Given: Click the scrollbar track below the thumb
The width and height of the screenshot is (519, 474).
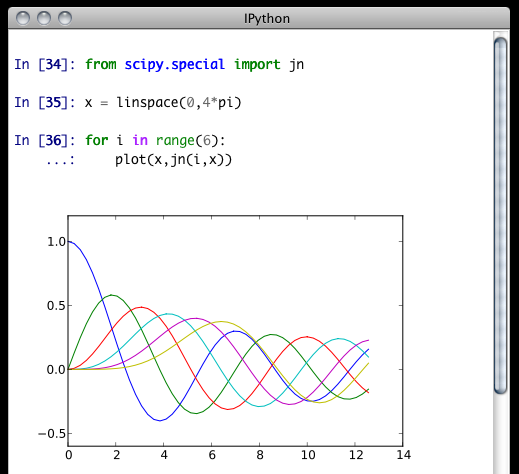Looking at the screenshot, I should (x=500, y=433).
